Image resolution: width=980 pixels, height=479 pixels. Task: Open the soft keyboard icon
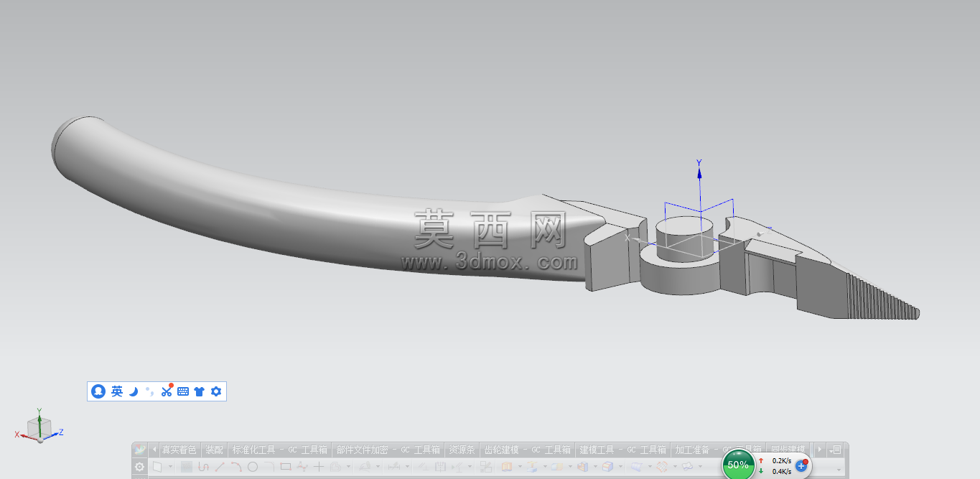(183, 391)
